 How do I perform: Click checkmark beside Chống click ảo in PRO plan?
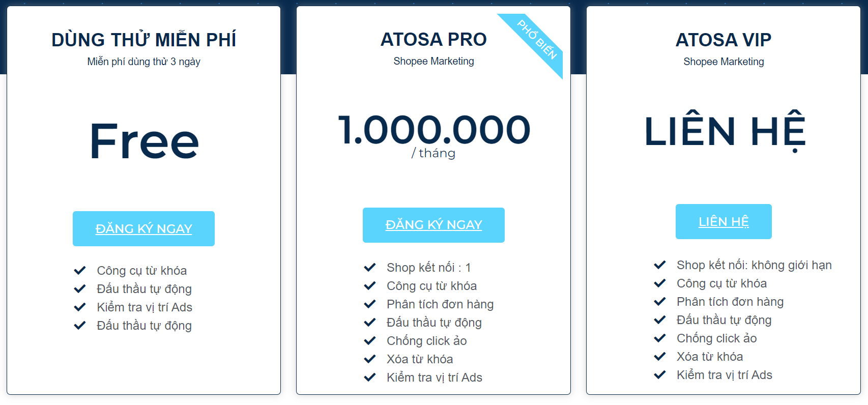370,340
